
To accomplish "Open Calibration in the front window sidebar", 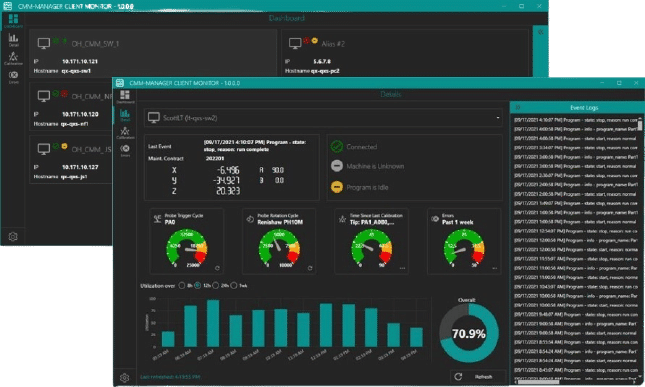I will (125, 133).
